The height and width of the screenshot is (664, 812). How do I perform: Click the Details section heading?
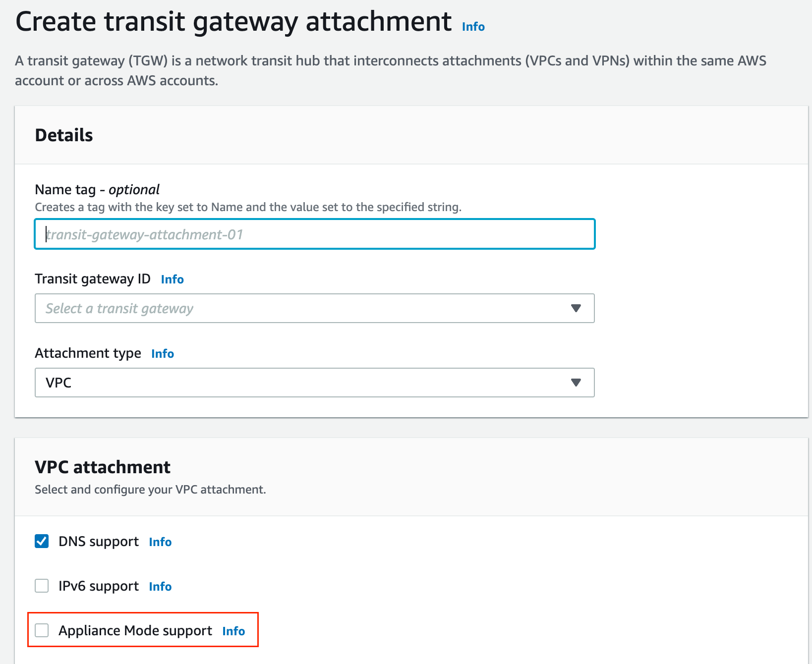coord(63,135)
